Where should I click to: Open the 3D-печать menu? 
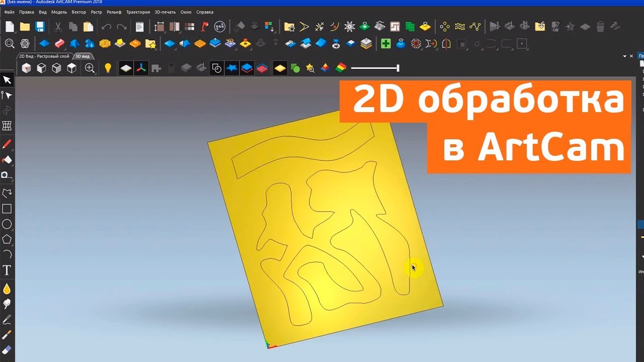coord(166,12)
